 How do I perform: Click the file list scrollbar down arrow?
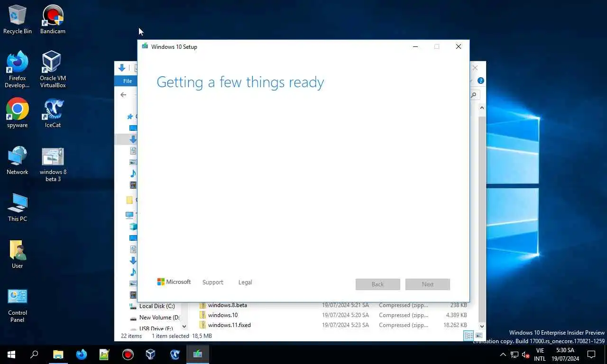point(482,326)
